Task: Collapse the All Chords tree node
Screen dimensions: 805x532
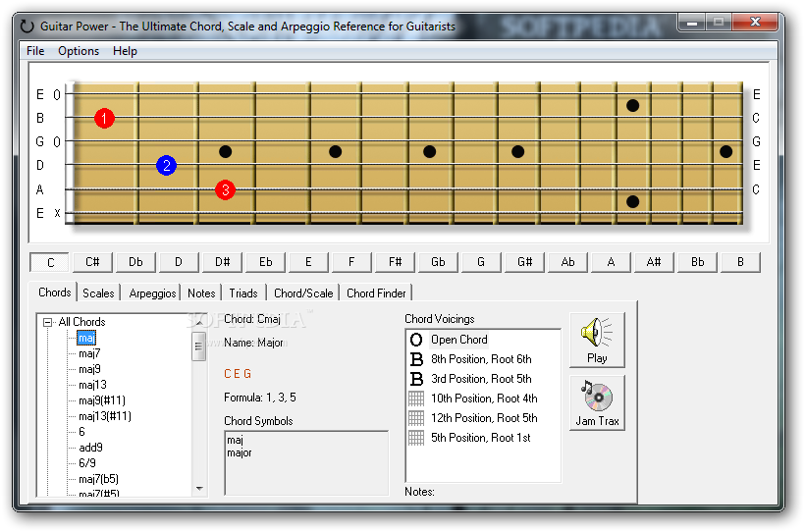Action: click(48, 322)
